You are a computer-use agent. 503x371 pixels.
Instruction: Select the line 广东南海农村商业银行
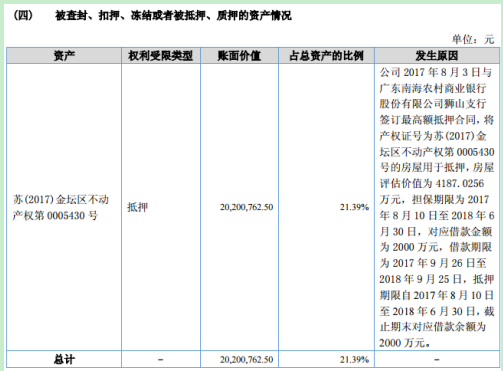point(433,88)
